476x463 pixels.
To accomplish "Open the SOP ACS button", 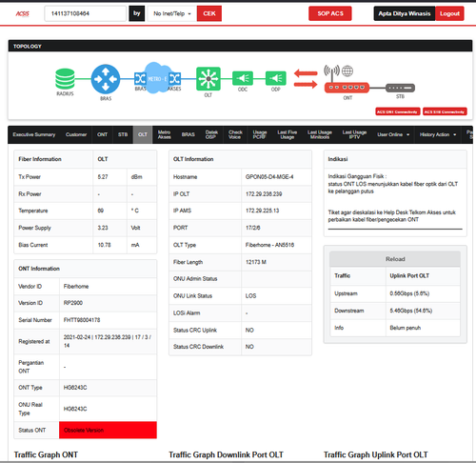I will click(x=330, y=13).
